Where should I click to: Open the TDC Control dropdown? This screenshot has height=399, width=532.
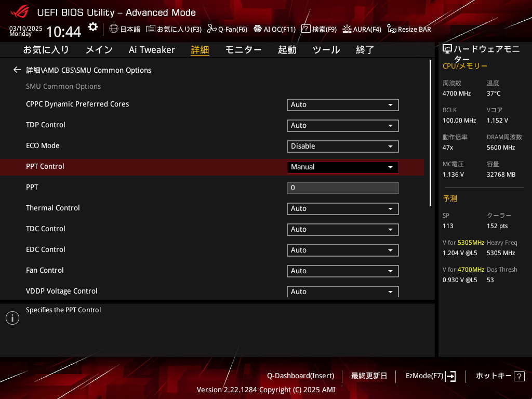[343, 229]
